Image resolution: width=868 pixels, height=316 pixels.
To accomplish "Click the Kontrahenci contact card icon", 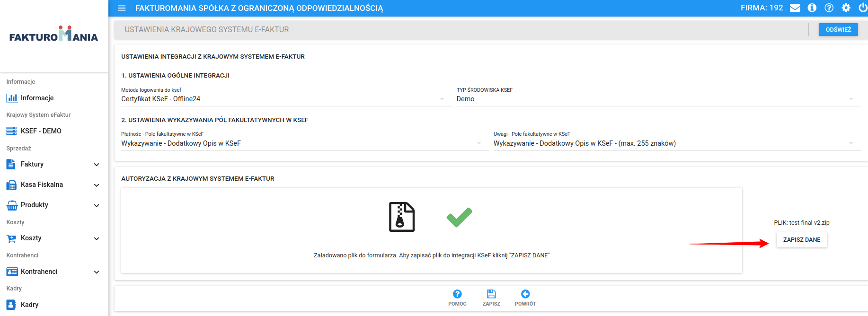I will 12,272.
